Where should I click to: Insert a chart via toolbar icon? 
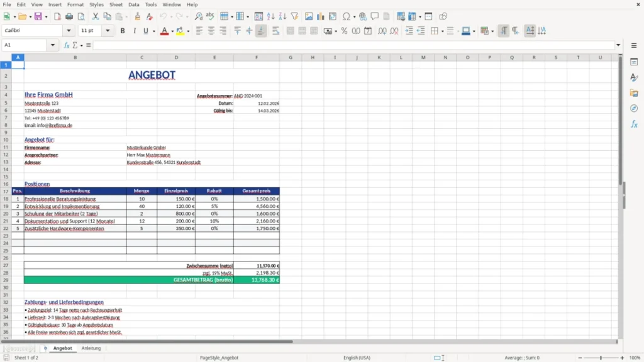tap(320, 16)
